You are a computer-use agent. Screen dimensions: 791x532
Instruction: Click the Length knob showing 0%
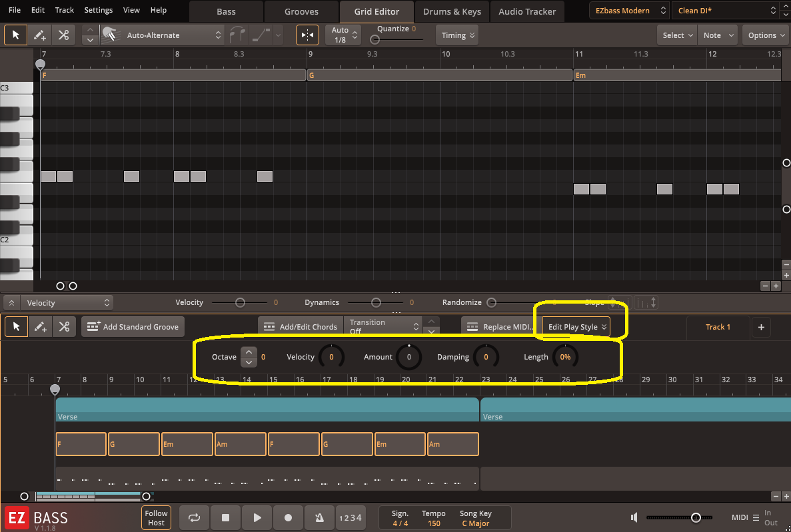(565, 357)
